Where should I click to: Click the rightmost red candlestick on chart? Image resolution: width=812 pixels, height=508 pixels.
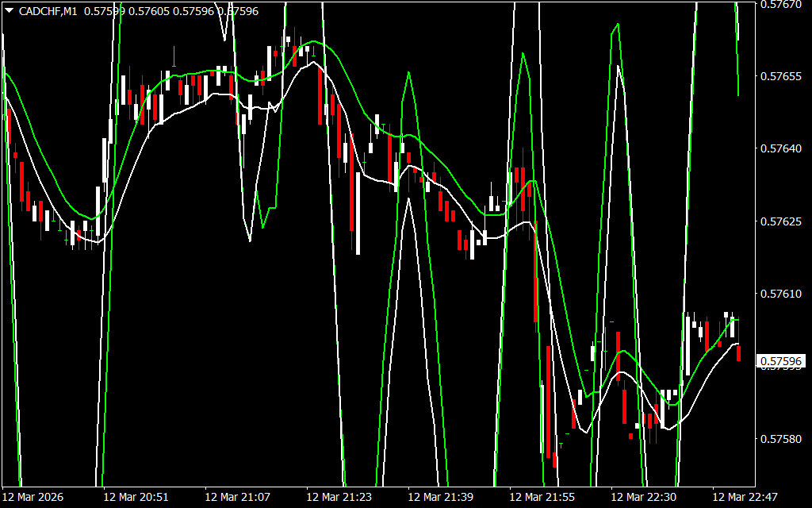(x=738, y=353)
